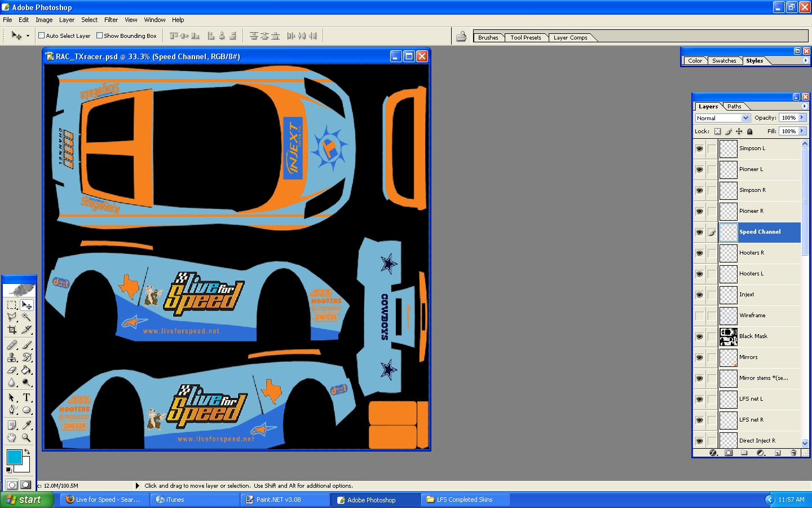The height and width of the screenshot is (508, 812).
Task: Enable Show Bounding Box checkbox
Action: point(99,36)
